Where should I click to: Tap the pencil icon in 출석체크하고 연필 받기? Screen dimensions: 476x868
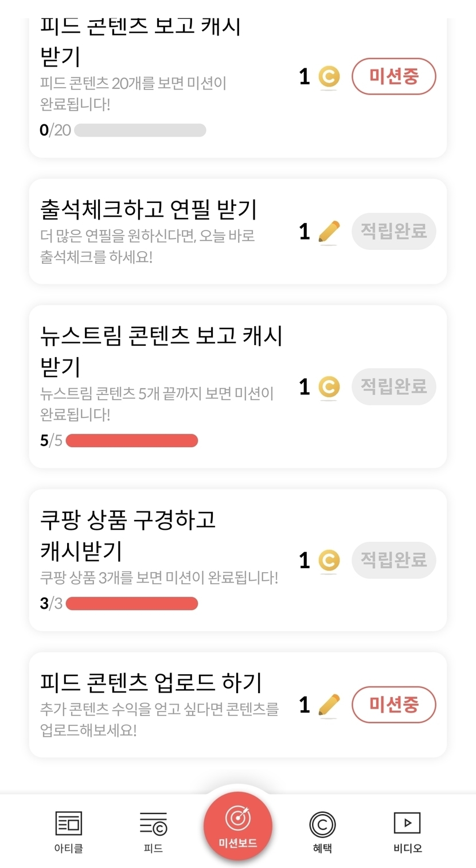point(329,232)
